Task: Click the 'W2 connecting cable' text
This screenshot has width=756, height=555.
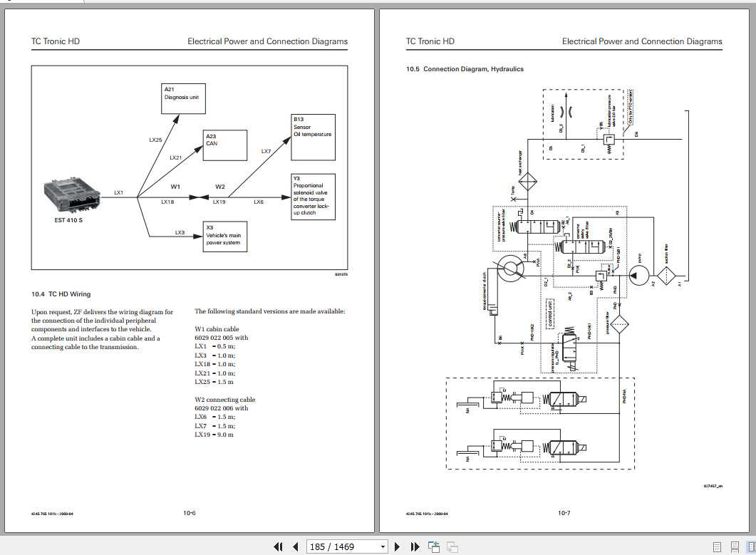Action: point(224,400)
